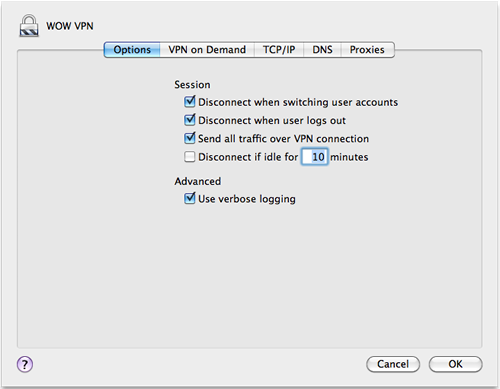
Task: Open help with the question mark button
Action: (x=25, y=364)
